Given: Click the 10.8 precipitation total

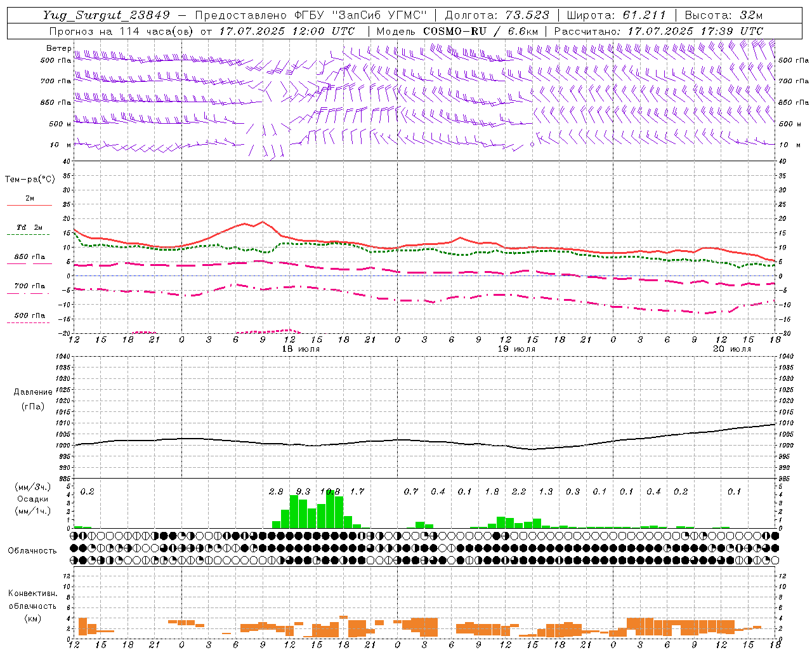Looking at the screenshot, I should pyautogui.click(x=331, y=491).
